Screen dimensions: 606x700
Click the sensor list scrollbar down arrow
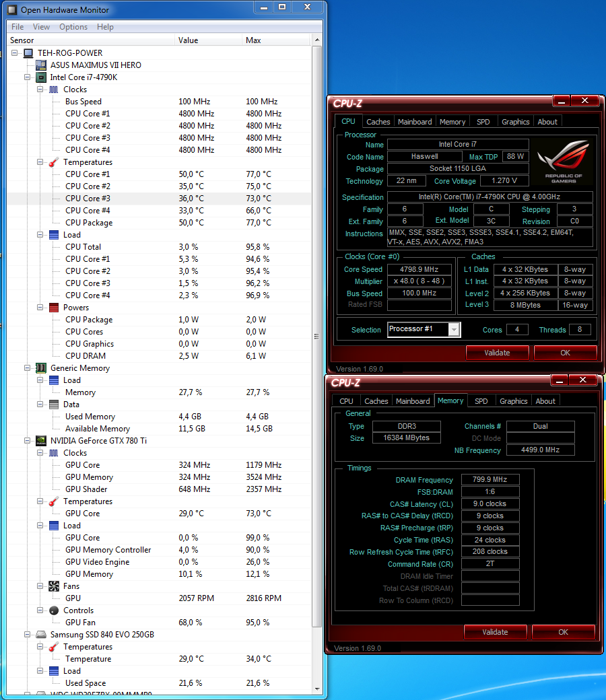tap(317, 689)
